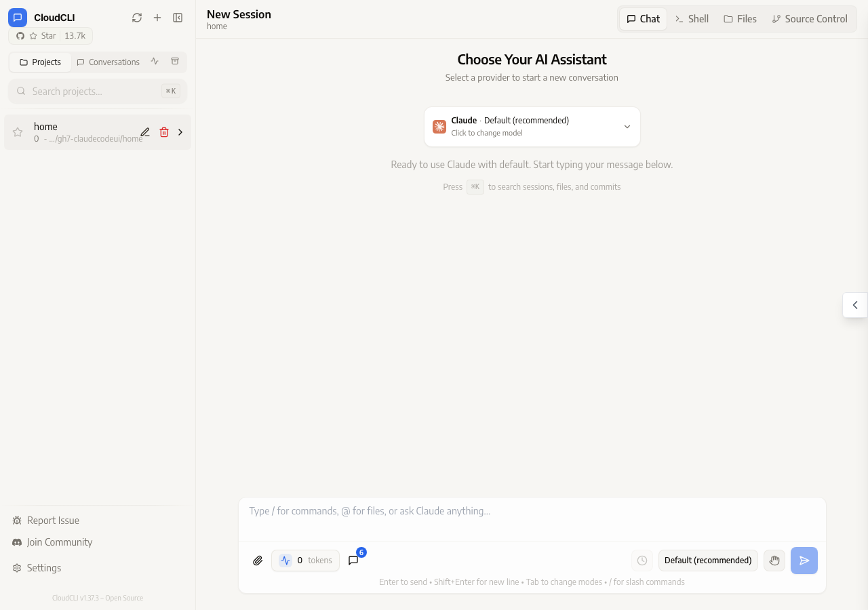
Task: Toggle the hand permission mode button
Action: 774,561
